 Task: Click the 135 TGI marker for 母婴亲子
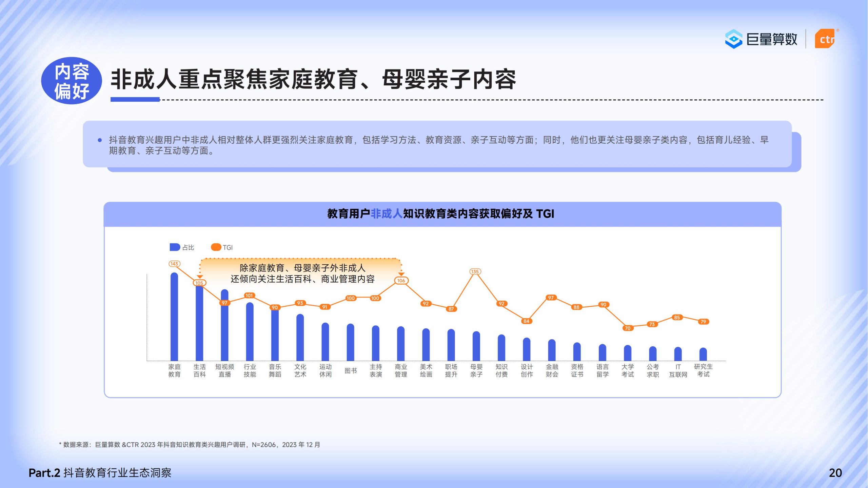[475, 271]
